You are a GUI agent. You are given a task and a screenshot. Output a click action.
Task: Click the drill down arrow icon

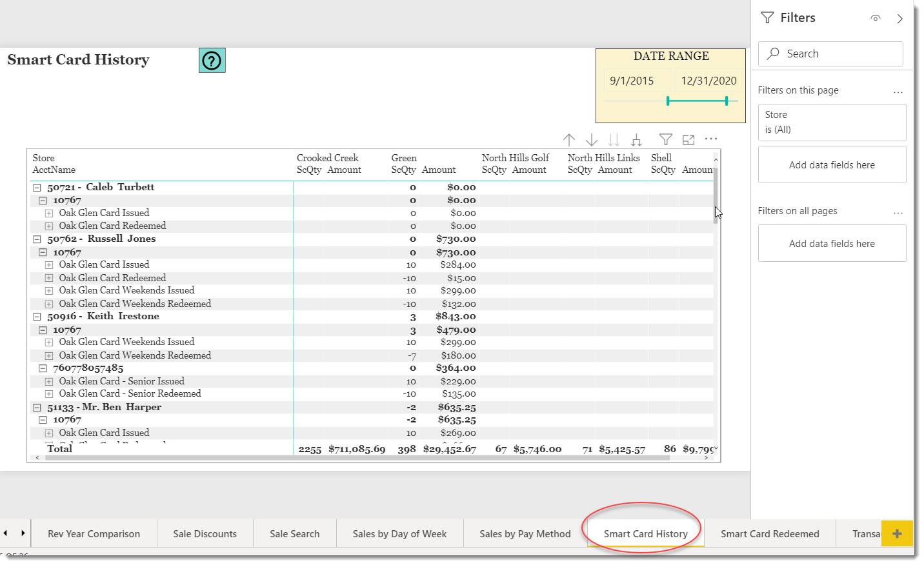tap(591, 140)
